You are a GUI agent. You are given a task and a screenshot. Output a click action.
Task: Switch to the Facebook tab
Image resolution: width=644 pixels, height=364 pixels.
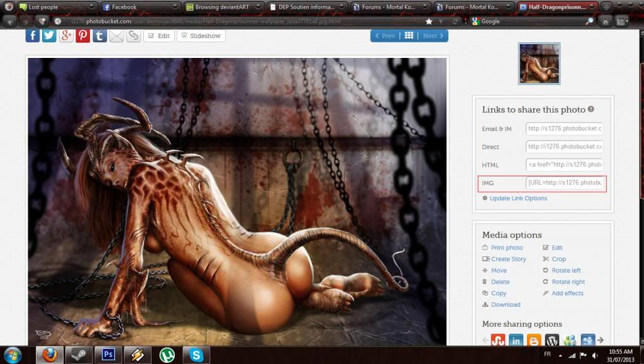(x=140, y=7)
